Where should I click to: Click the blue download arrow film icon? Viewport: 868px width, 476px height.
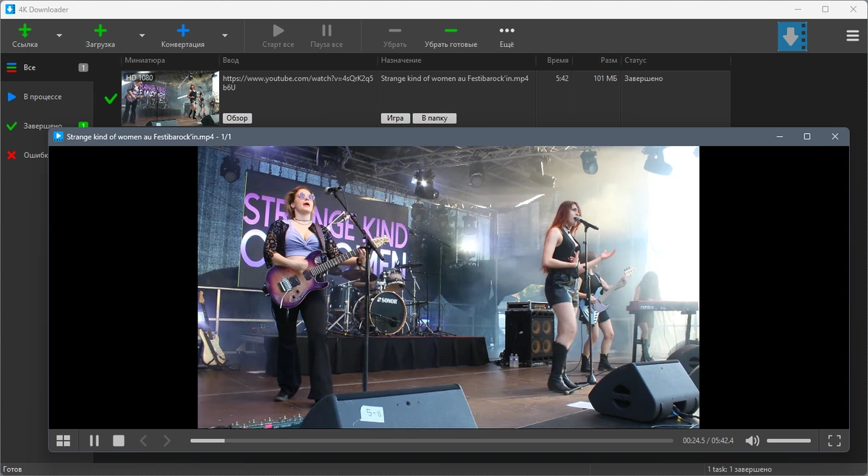coord(792,36)
